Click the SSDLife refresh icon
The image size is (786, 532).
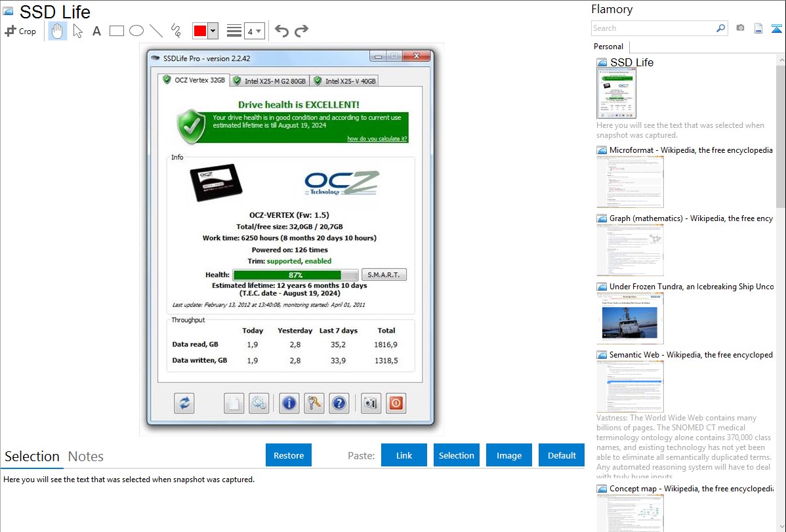[x=184, y=403]
